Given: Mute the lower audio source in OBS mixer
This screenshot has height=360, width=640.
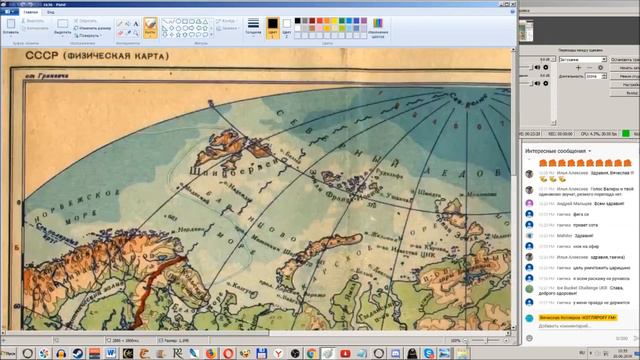Looking at the screenshot, I should pos(537,83).
